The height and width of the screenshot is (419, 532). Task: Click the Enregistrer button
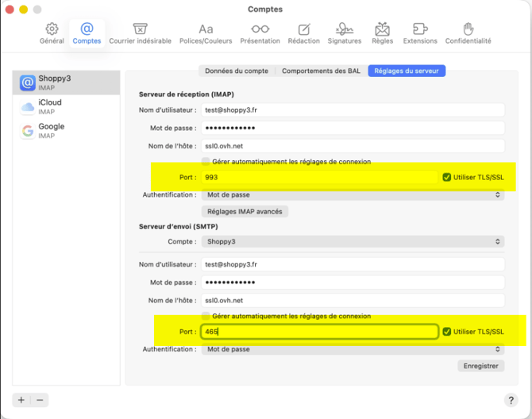(x=480, y=366)
